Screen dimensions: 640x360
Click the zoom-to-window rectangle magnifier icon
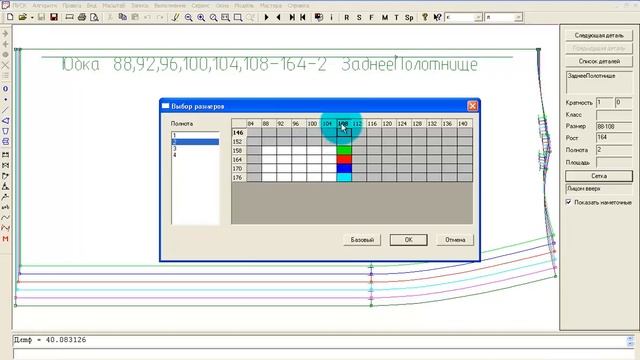coord(226,18)
